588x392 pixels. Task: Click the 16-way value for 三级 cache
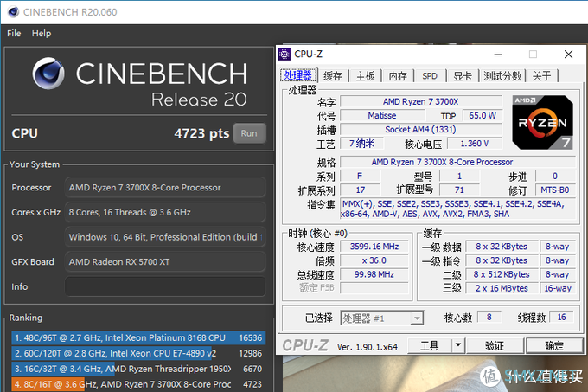[x=558, y=288]
